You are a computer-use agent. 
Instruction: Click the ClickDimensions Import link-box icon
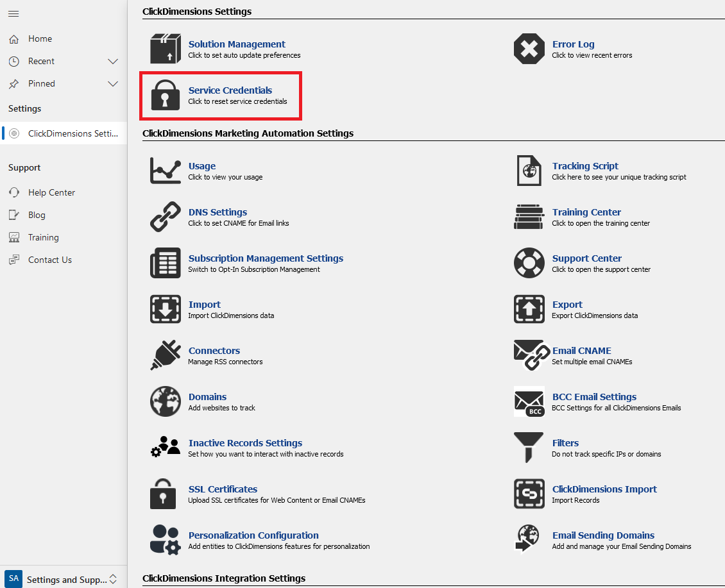tap(529, 494)
